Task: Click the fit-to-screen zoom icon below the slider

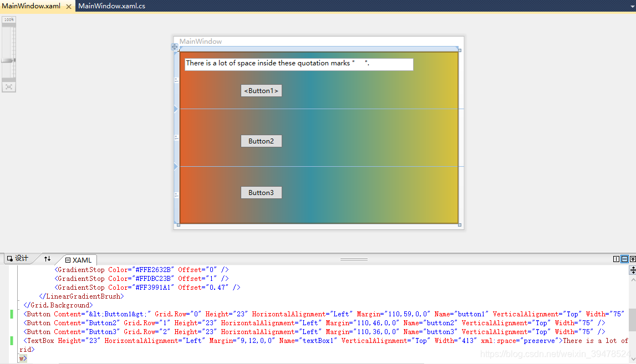Action: (8, 86)
